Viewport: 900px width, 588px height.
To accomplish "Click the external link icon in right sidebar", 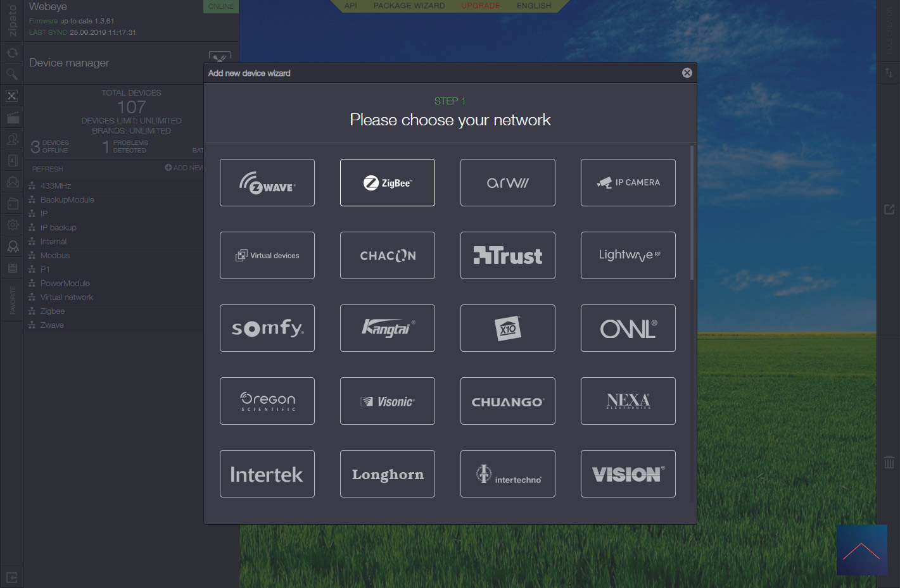I will tap(889, 209).
